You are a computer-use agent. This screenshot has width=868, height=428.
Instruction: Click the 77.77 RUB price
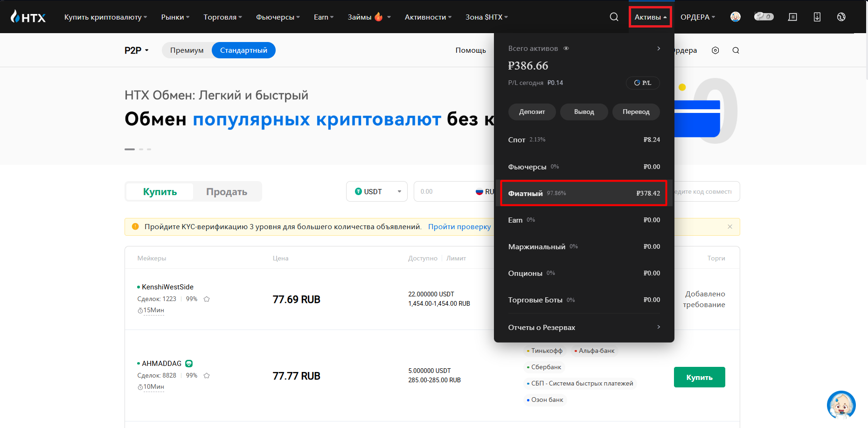tap(297, 376)
